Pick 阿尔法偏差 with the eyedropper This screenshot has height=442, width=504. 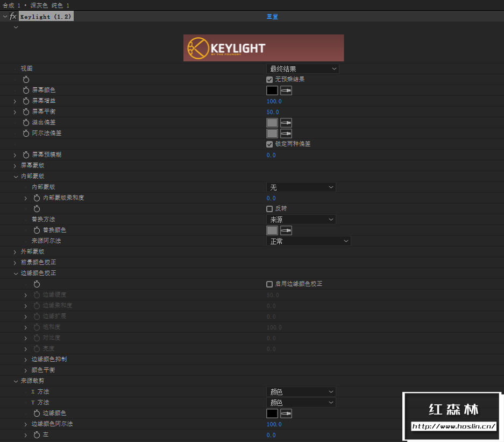(x=286, y=134)
